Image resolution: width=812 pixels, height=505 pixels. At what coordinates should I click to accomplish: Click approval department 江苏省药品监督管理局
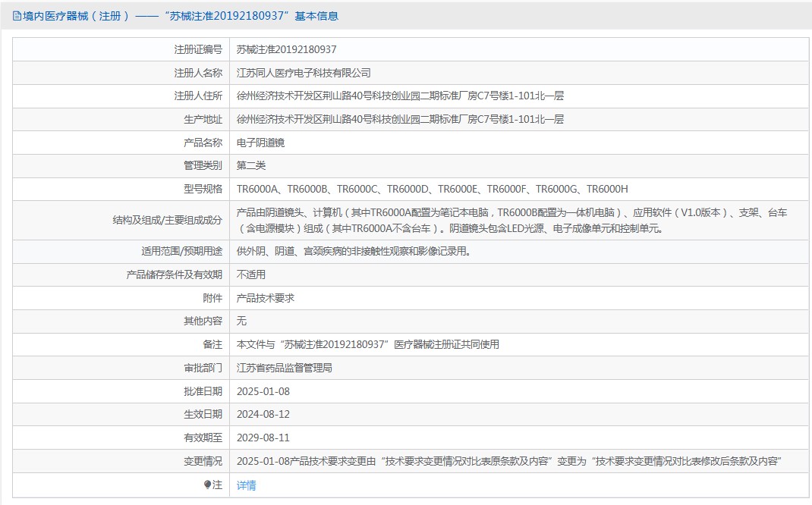(285, 368)
